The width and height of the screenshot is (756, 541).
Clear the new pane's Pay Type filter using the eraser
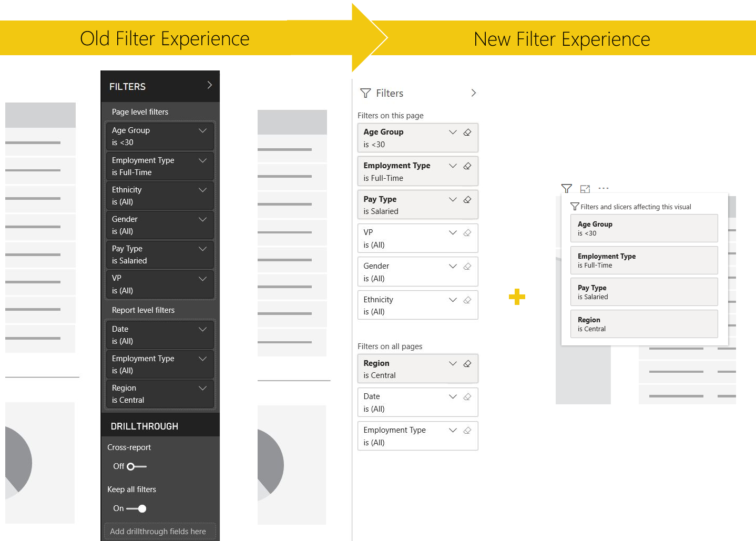tap(467, 200)
